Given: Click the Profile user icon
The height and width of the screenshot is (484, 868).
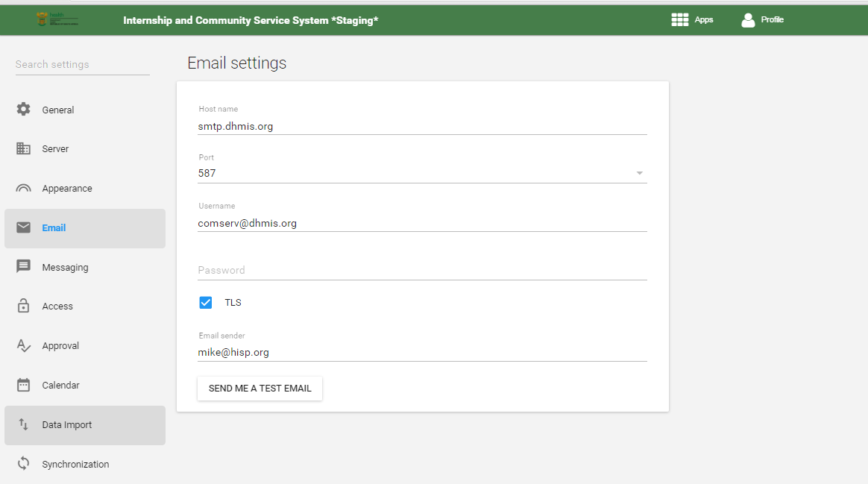Looking at the screenshot, I should coord(748,20).
